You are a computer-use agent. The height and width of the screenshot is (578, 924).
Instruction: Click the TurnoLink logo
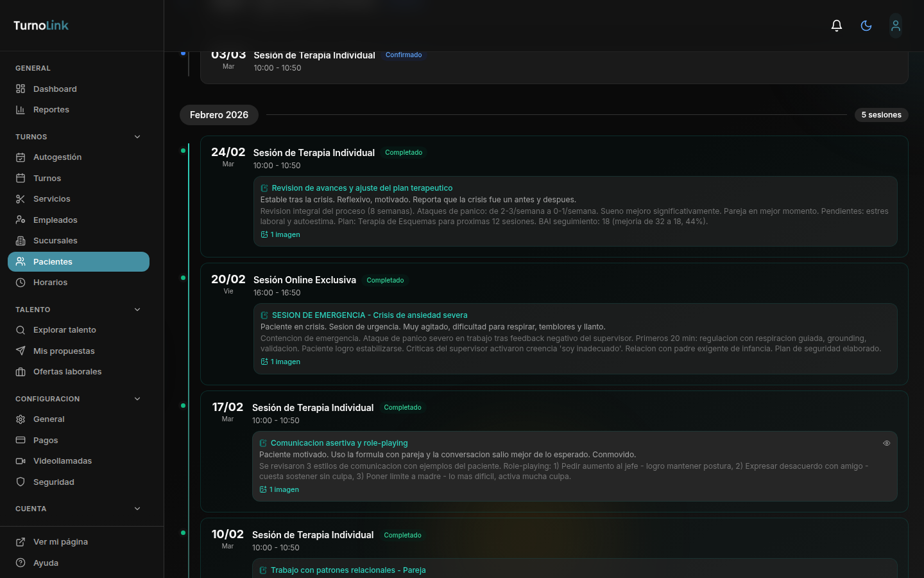click(41, 26)
